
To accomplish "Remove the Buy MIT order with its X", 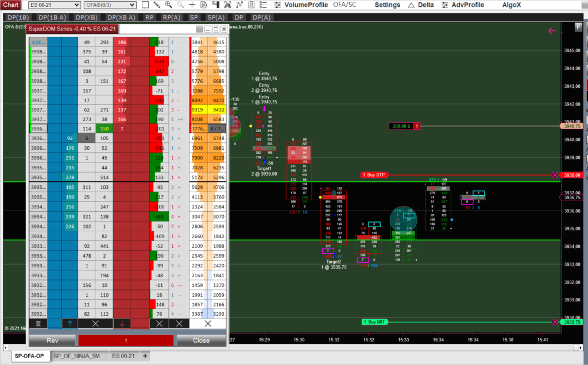I will point(555,322).
